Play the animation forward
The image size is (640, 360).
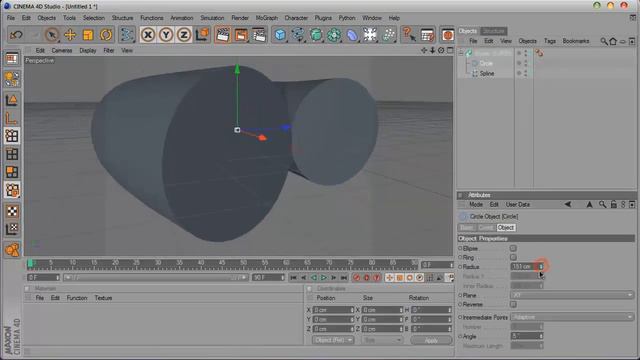click(324, 278)
